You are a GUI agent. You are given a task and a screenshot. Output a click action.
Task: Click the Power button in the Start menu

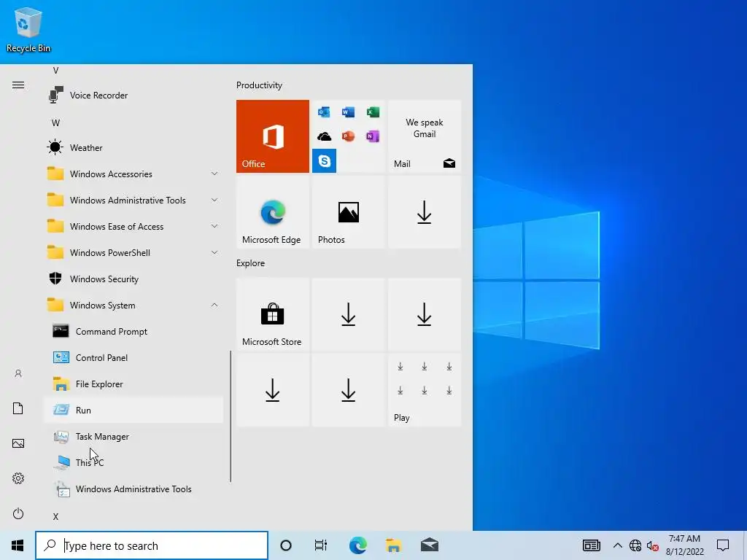(x=18, y=513)
